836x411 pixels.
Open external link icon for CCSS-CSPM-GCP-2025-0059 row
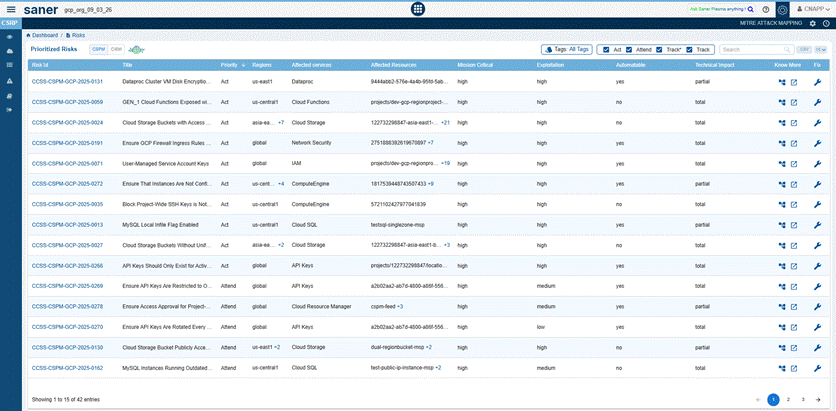tap(793, 102)
